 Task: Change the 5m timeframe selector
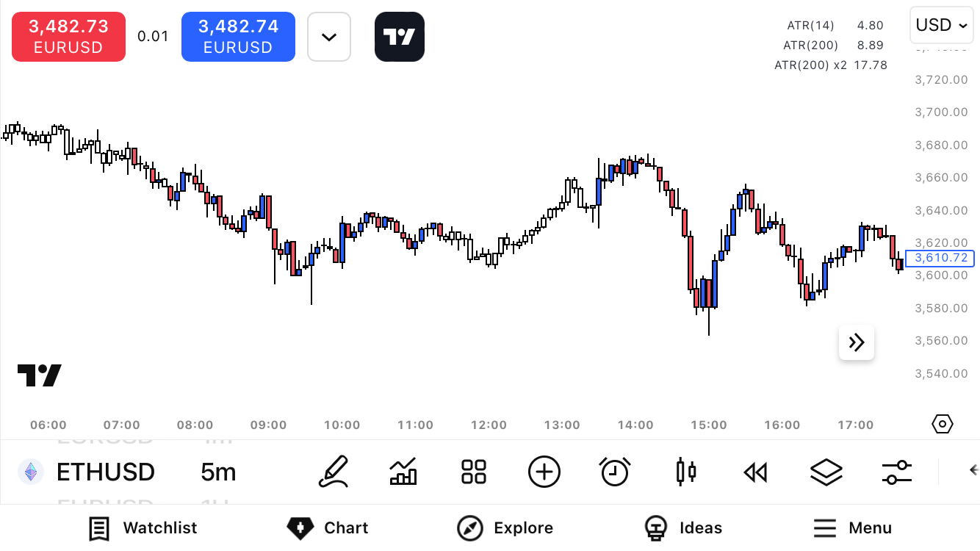point(218,472)
